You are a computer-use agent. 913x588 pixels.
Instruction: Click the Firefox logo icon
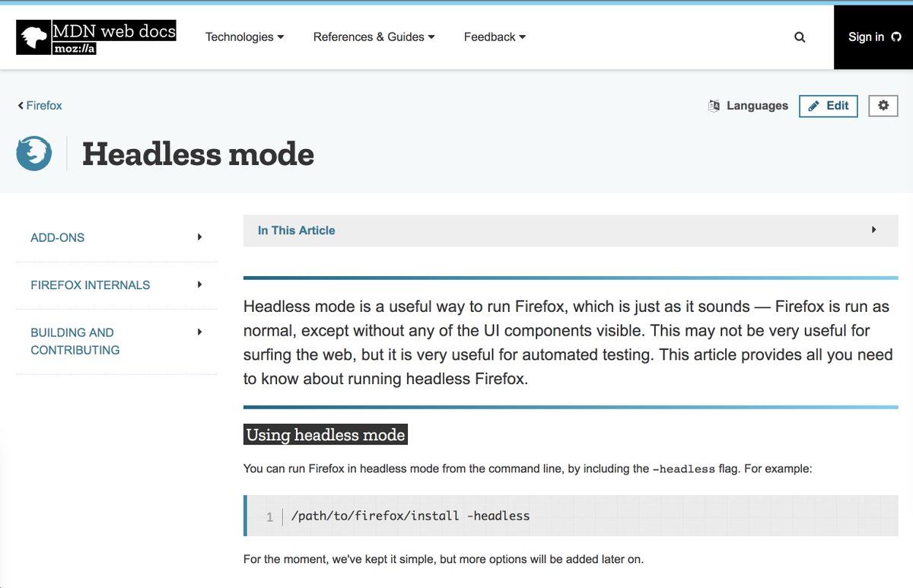[33, 154]
